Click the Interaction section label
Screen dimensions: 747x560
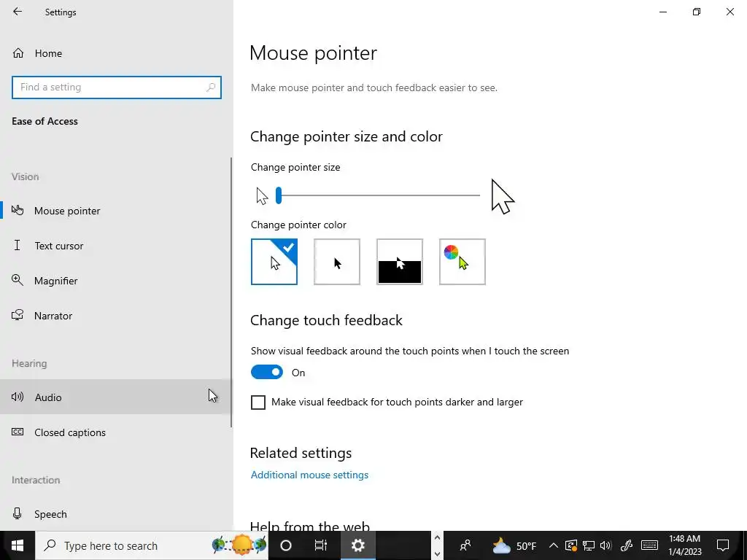click(36, 480)
